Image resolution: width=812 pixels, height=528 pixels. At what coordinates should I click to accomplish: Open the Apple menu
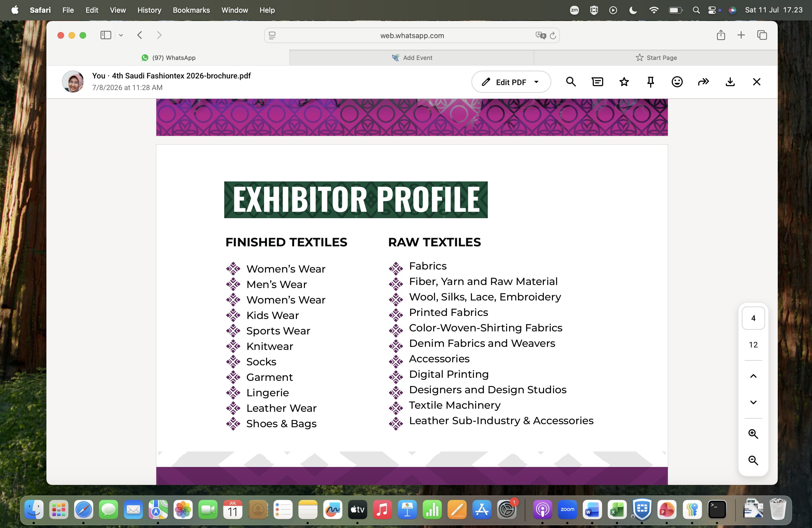click(15, 10)
